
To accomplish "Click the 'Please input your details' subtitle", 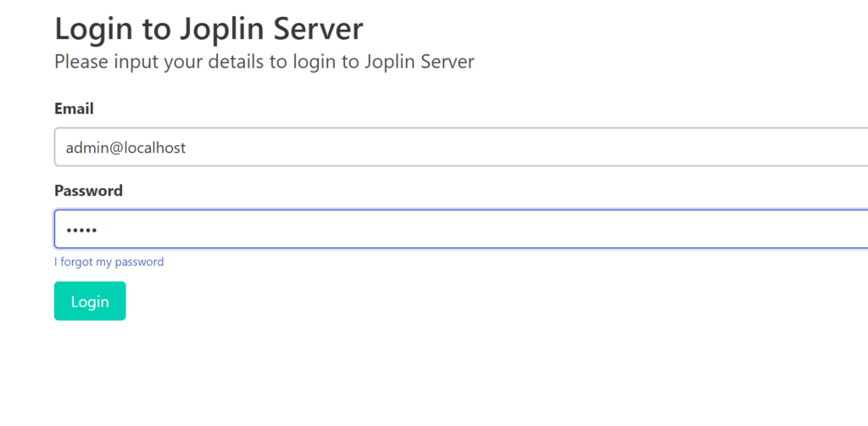I will [x=264, y=61].
